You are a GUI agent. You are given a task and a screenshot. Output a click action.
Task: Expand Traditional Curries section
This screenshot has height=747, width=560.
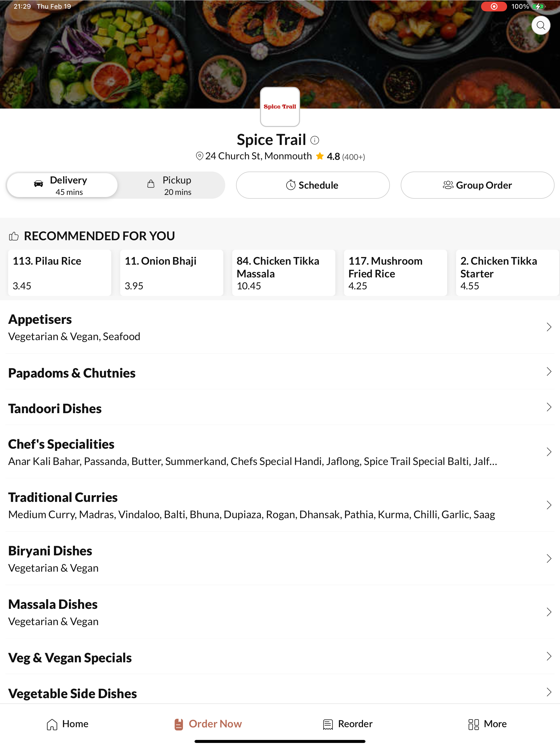pyautogui.click(x=280, y=505)
